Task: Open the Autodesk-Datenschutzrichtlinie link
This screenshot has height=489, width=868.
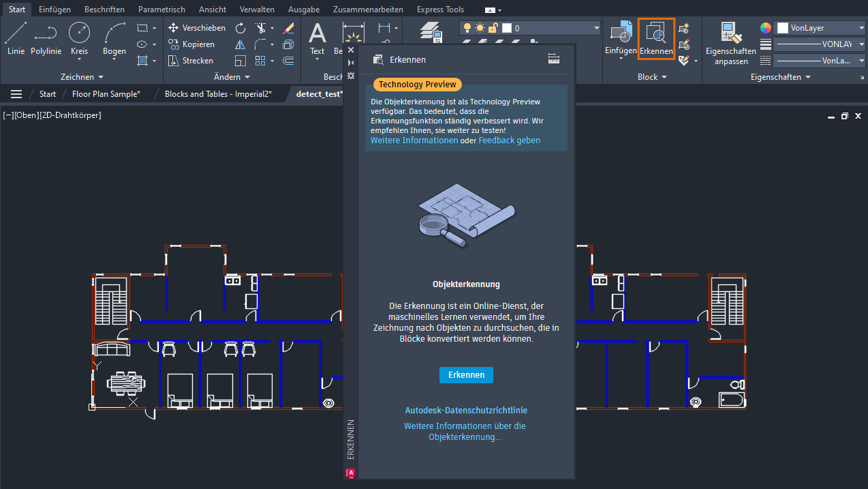Action: pyautogui.click(x=466, y=411)
